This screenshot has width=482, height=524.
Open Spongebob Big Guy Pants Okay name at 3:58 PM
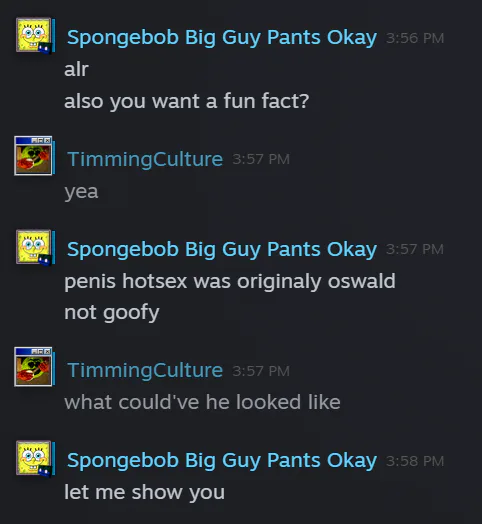coord(222,461)
